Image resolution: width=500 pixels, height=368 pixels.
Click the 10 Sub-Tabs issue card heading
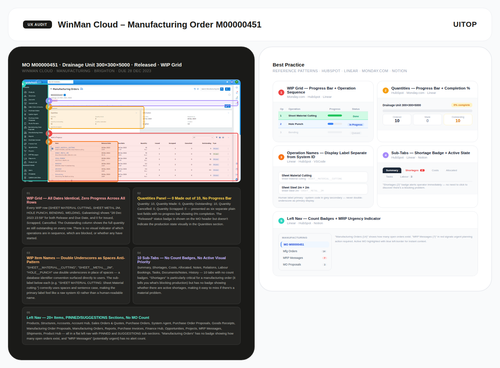point(182,260)
